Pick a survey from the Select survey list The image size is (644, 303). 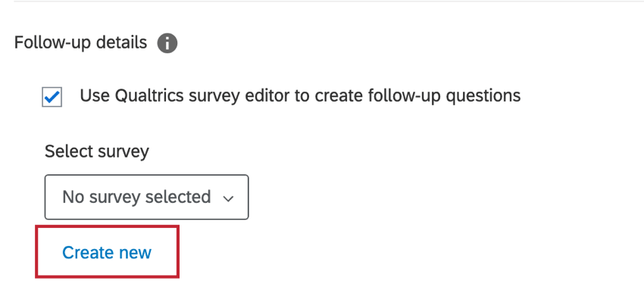pyautogui.click(x=146, y=198)
